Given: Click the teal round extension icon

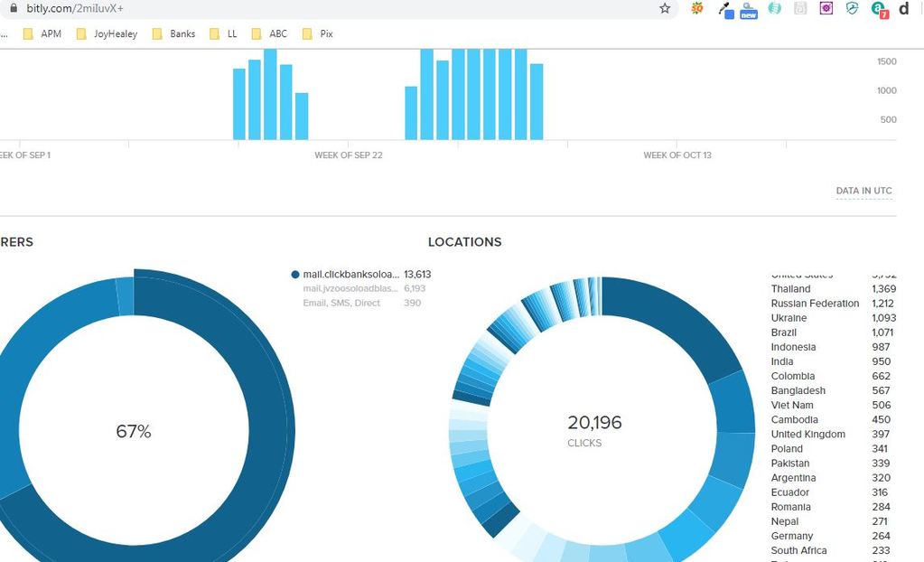Looking at the screenshot, I should tap(774, 8).
